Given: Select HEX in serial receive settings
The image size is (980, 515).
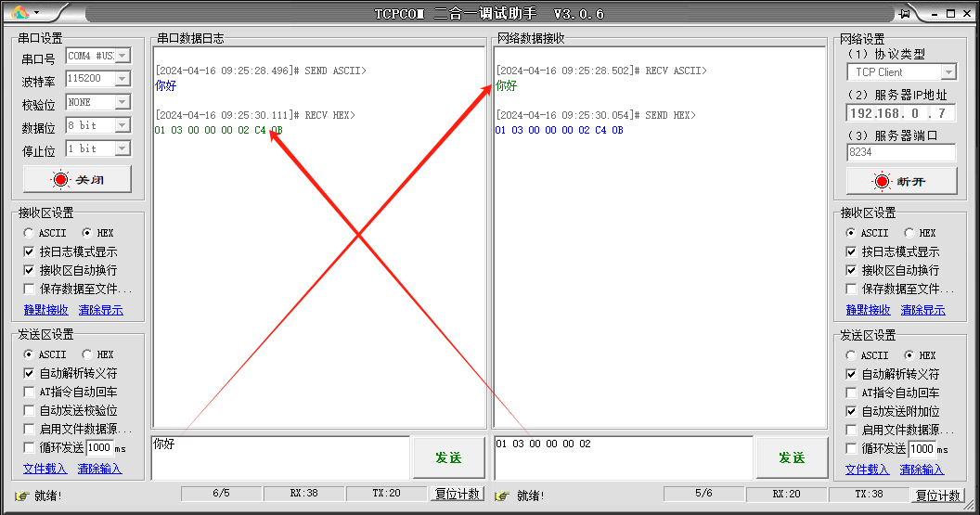Looking at the screenshot, I should click(87, 233).
